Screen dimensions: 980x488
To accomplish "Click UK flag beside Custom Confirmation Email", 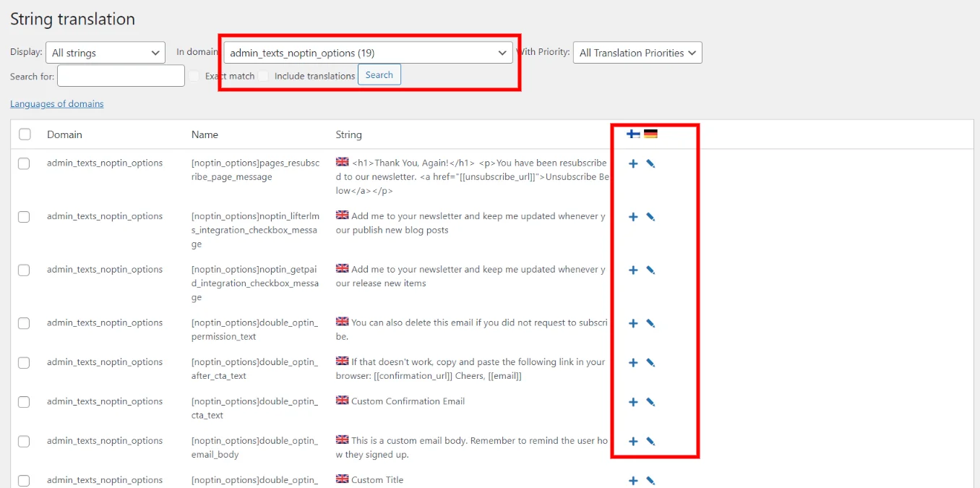I will point(342,401).
